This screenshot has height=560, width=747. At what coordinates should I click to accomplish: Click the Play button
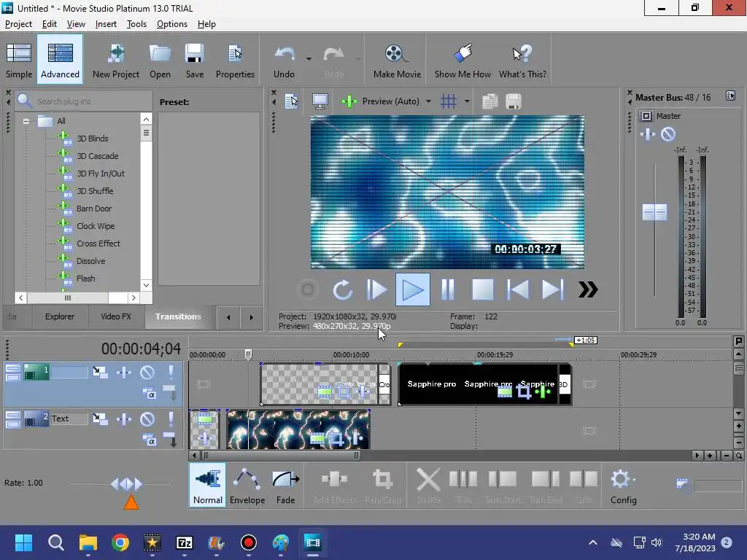coord(413,289)
